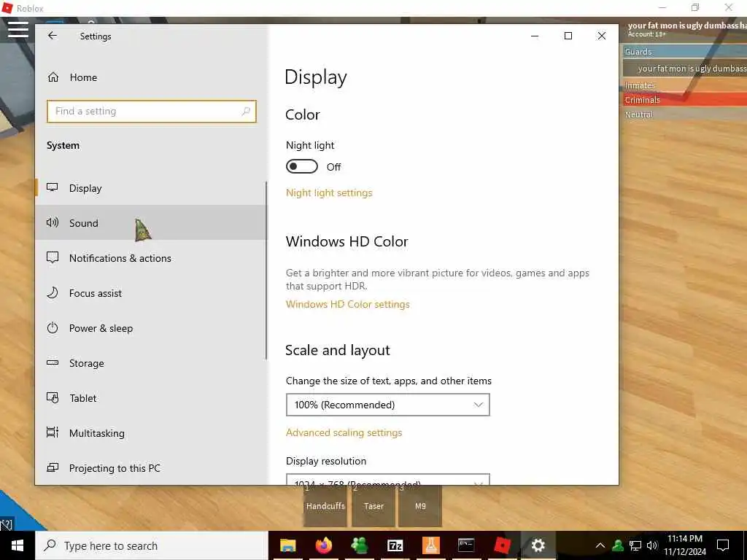
Task: Open the Action Center notifications icon
Action: 723,545
